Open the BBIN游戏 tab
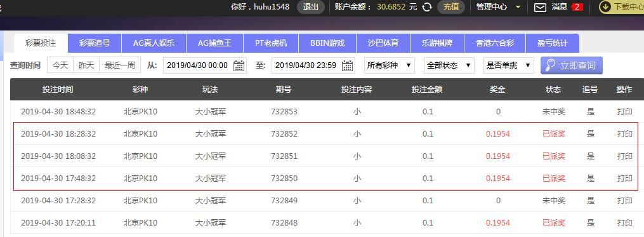 [327, 43]
